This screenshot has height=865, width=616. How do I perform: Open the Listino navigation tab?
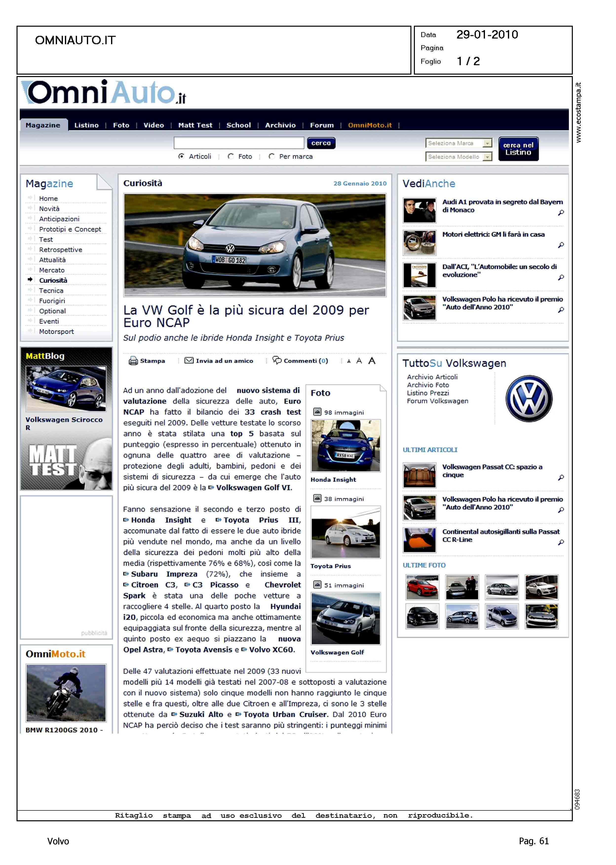point(86,125)
